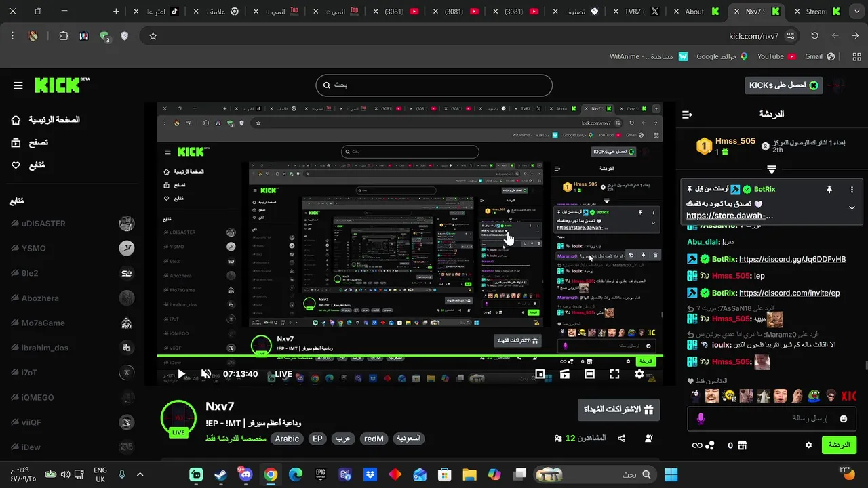Click the Kick search field
The image size is (868, 488).
pyautogui.click(x=434, y=85)
